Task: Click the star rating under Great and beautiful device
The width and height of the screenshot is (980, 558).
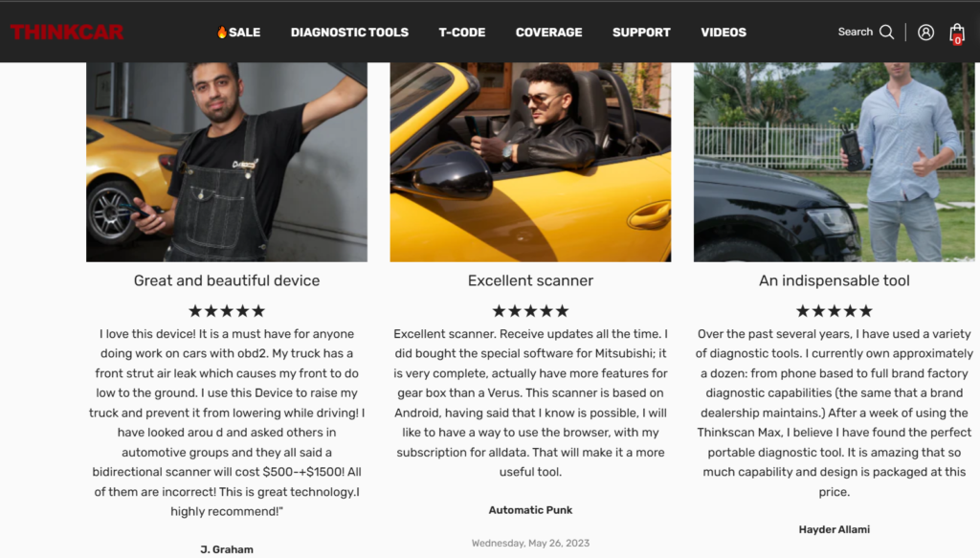Action: tap(227, 310)
